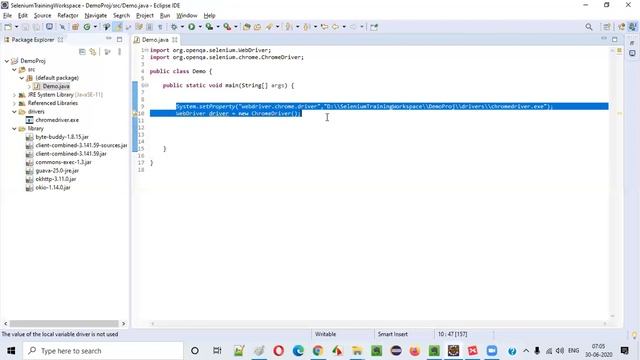
Task: Open Package Explorer view menu (three dots)
Action: click(x=120, y=52)
